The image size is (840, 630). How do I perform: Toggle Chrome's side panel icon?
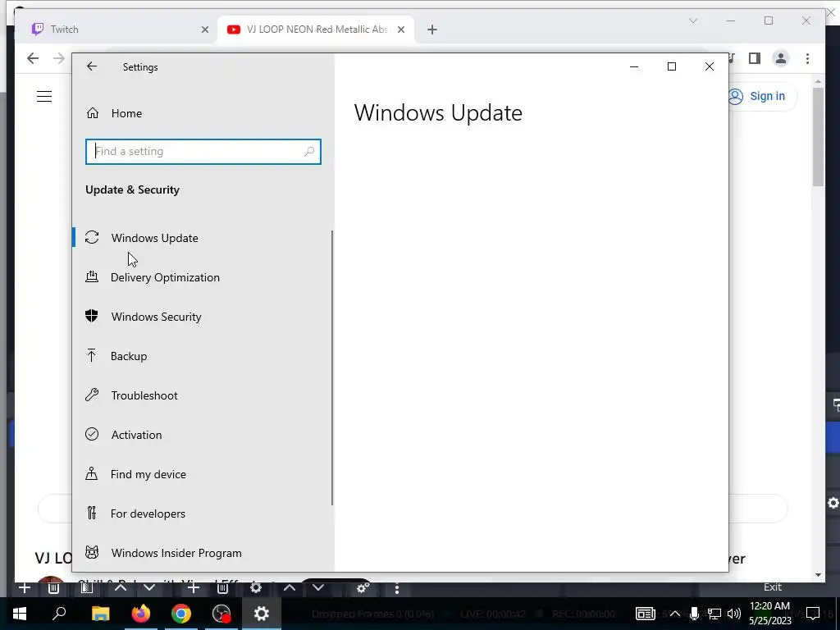point(755,58)
